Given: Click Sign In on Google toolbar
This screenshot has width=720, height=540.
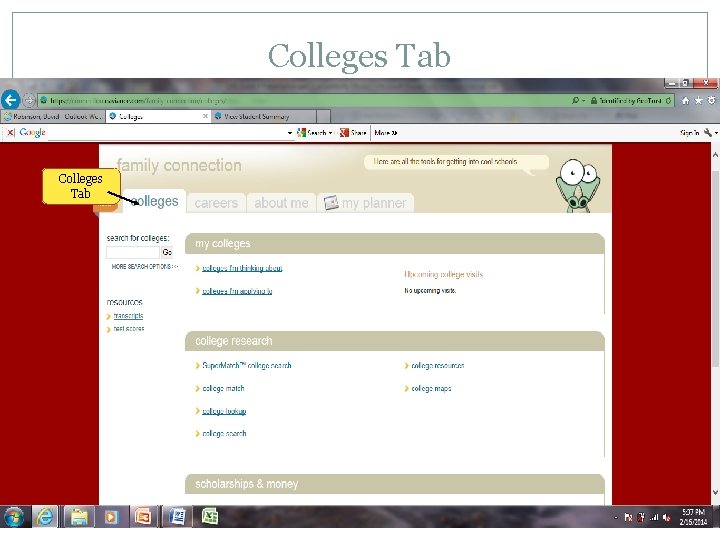Looking at the screenshot, I should pyautogui.click(x=689, y=133).
